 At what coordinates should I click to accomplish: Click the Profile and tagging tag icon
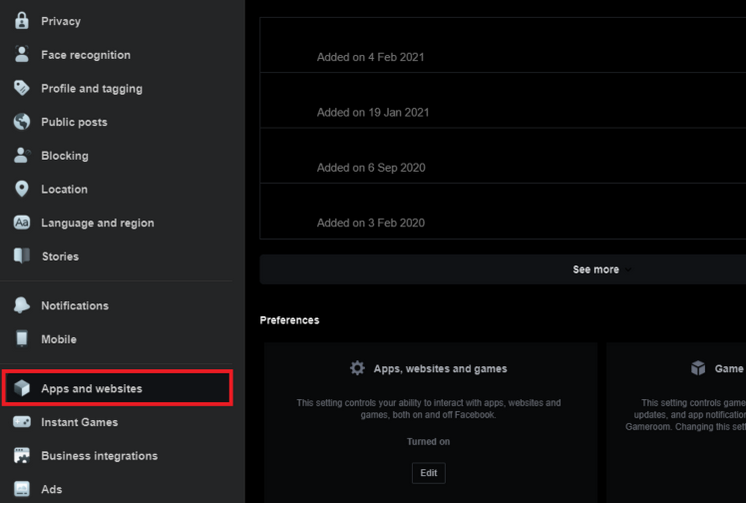tap(21, 88)
